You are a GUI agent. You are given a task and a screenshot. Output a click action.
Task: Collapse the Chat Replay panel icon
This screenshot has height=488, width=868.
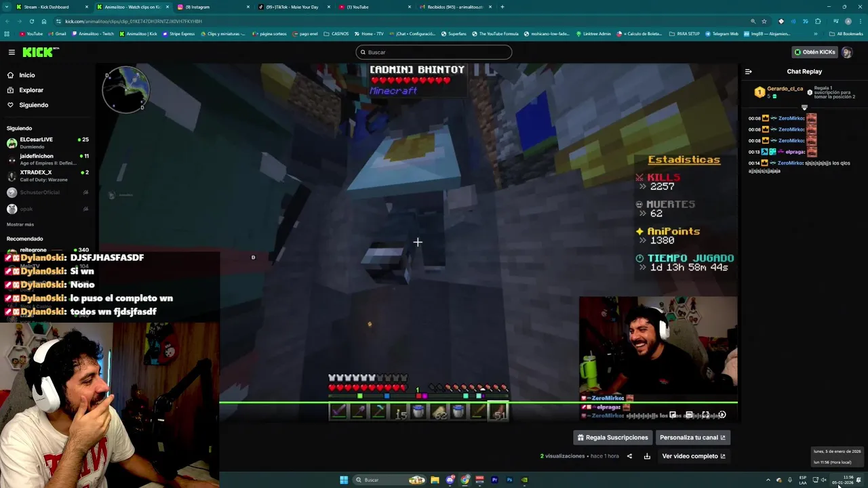pos(748,71)
